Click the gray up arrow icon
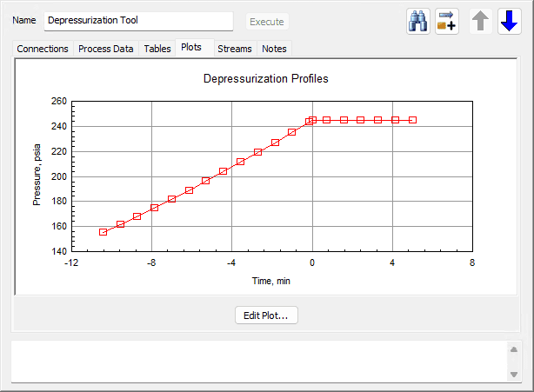The image size is (534, 392). point(480,22)
